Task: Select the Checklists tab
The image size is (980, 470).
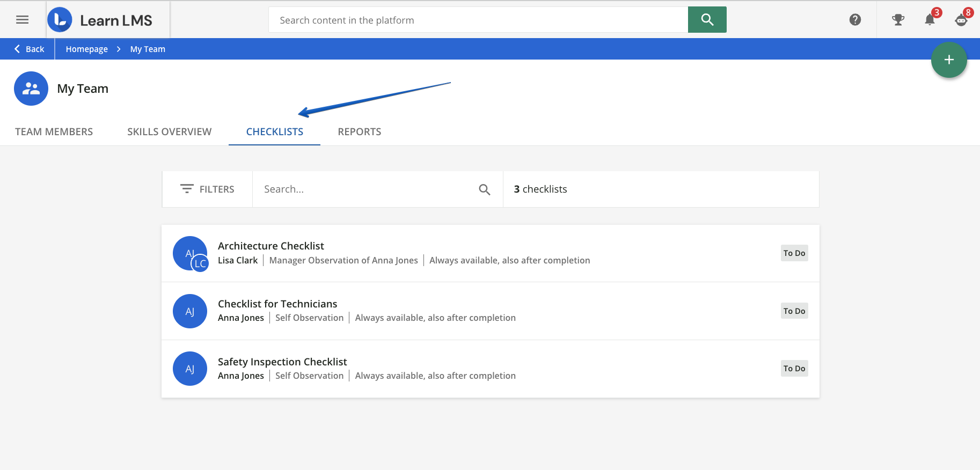Action: point(275,131)
